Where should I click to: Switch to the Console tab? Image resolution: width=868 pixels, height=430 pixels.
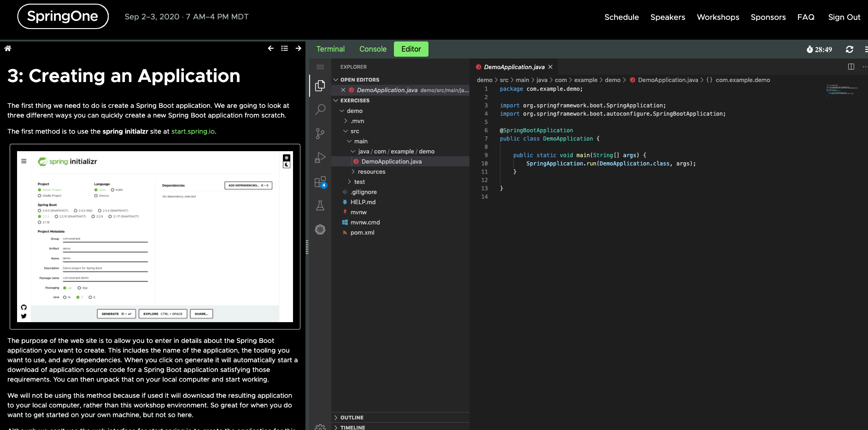[x=373, y=49]
